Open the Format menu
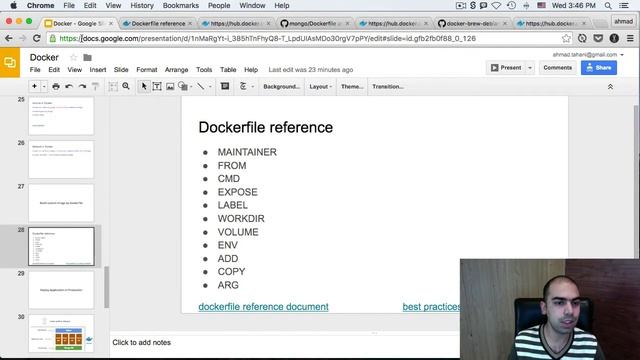The image size is (640, 360). pyautogui.click(x=147, y=70)
